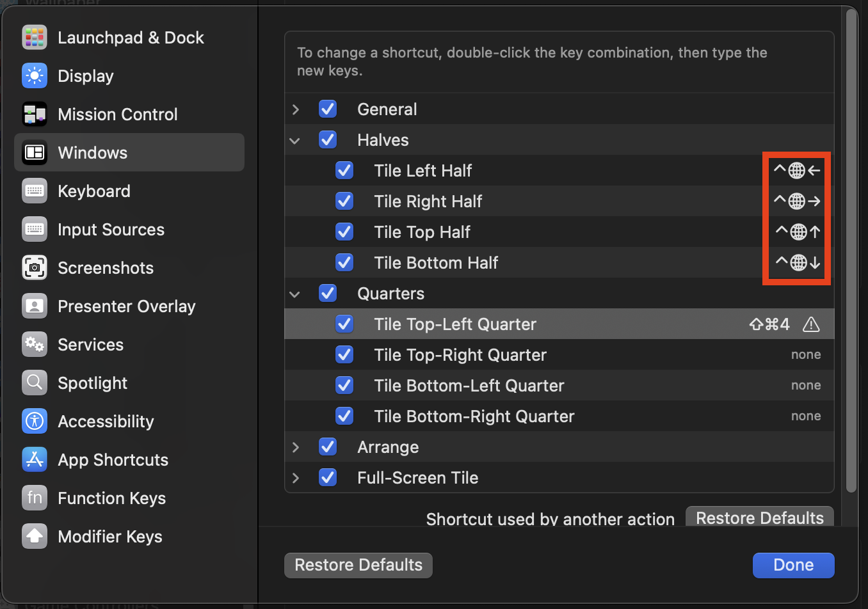The image size is (868, 609).
Task: Click the App Shortcuts icon
Action: pos(35,460)
